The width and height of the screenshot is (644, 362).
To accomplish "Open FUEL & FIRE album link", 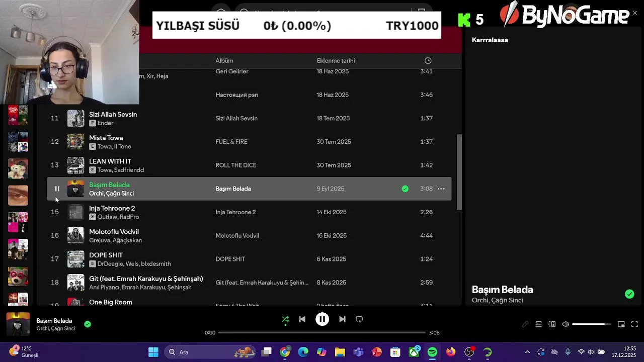I will click(x=231, y=142).
